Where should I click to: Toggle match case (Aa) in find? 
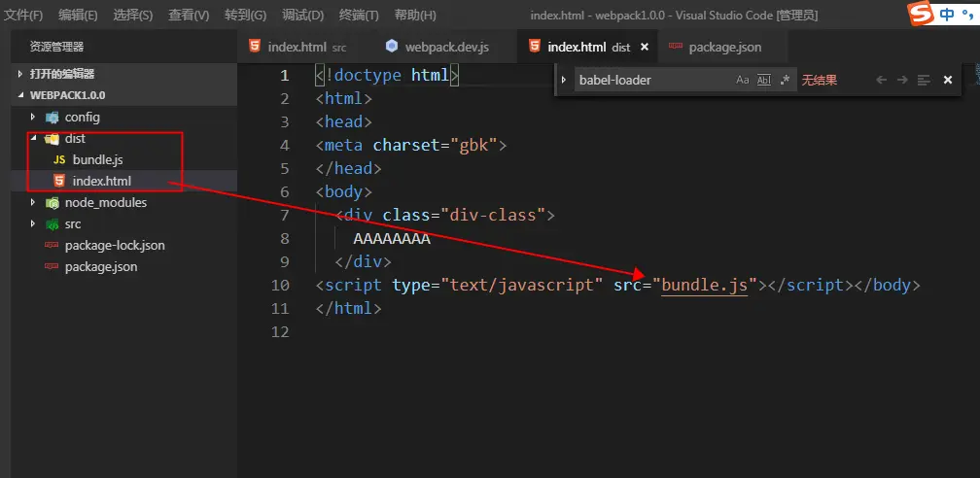pos(743,80)
